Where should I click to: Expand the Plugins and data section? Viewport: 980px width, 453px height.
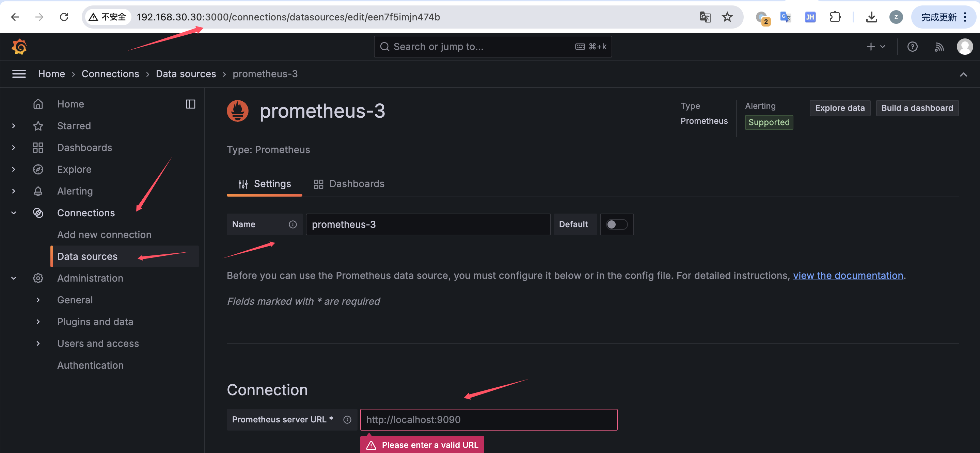pyautogui.click(x=38, y=321)
